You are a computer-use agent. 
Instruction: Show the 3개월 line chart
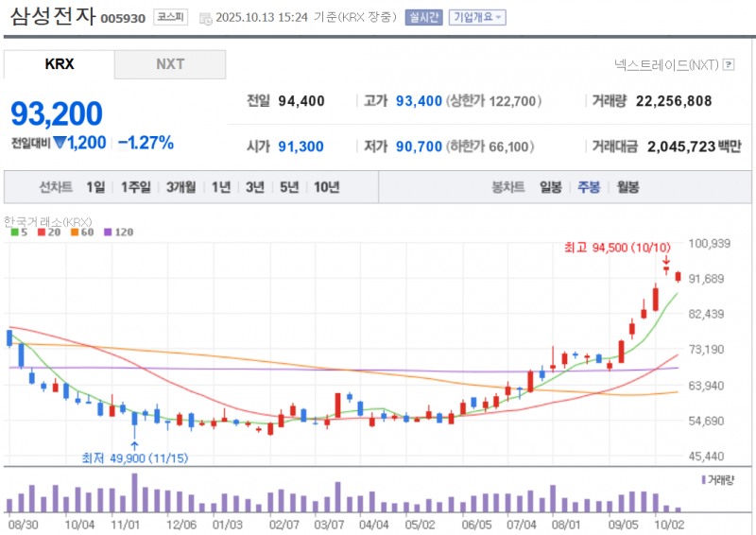click(x=180, y=187)
